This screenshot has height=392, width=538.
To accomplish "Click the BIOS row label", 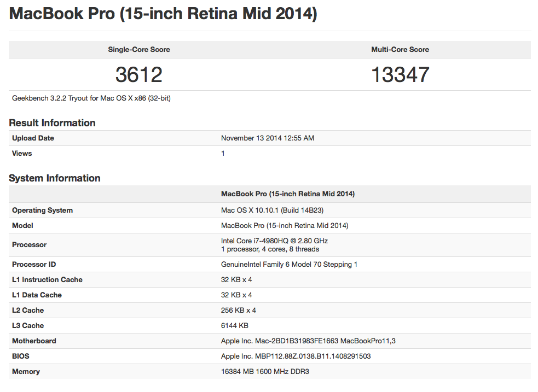I will pos(21,356).
